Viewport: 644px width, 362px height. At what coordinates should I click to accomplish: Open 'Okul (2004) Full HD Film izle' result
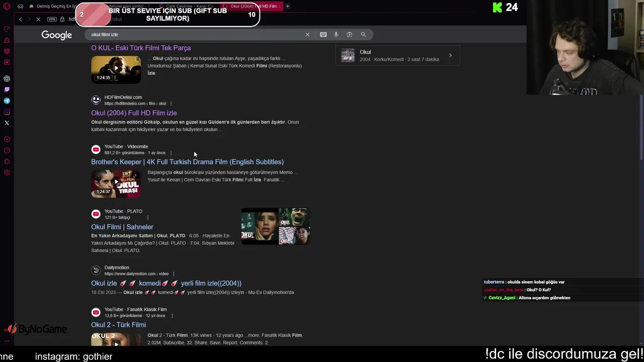pyautogui.click(x=134, y=113)
